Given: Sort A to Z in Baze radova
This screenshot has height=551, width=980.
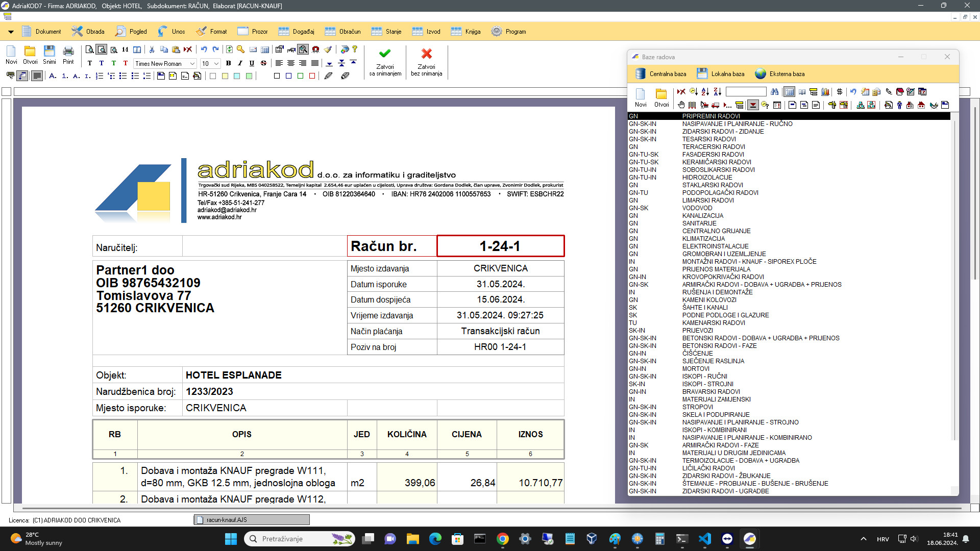Looking at the screenshot, I should (x=705, y=92).
